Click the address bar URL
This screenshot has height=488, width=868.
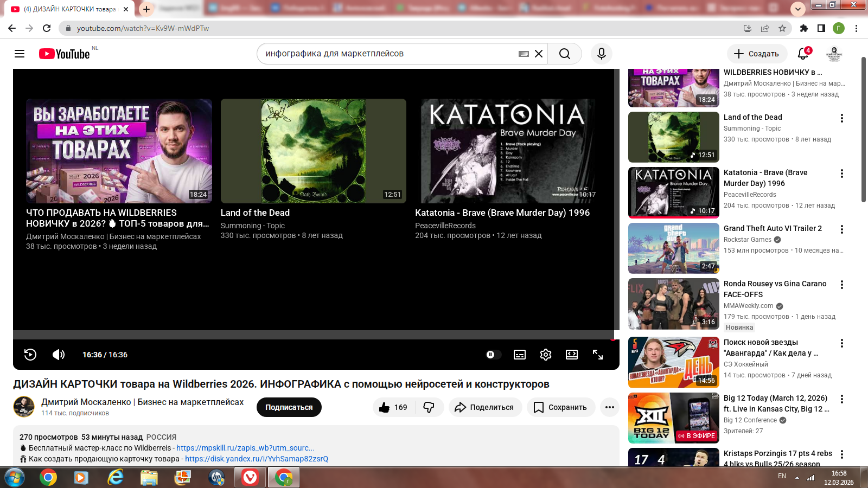click(x=143, y=28)
